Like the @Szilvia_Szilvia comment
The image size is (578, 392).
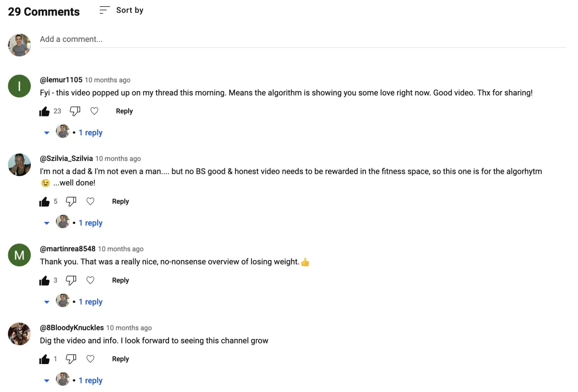pos(45,202)
